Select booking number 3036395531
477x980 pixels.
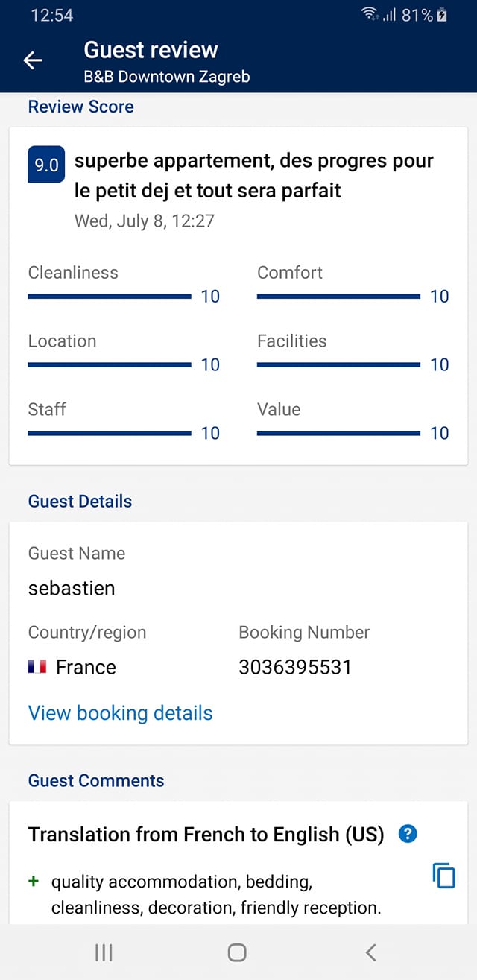(294, 667)
